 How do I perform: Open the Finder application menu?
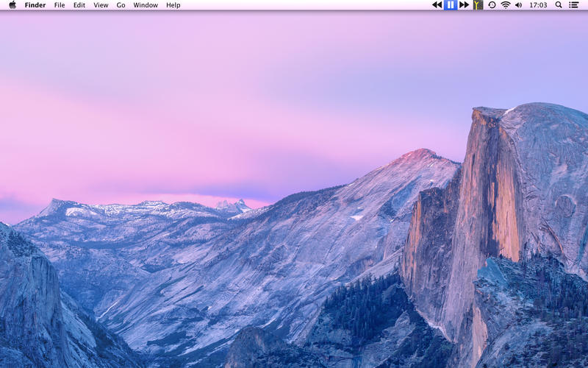pos(35,5)
